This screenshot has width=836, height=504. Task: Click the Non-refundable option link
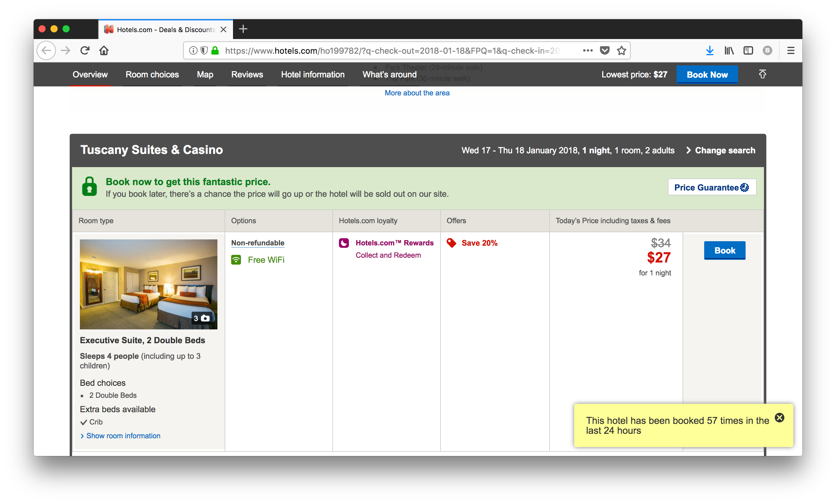[258, 243]
